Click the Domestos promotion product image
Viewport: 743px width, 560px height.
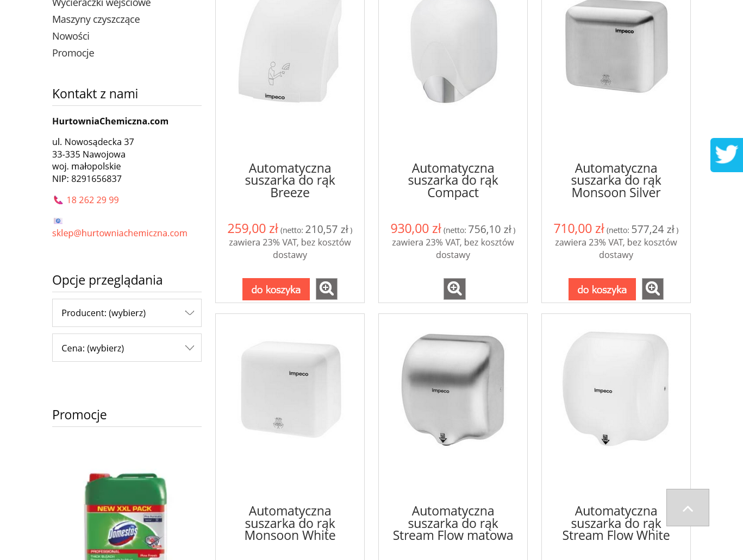tap(126, 515)
